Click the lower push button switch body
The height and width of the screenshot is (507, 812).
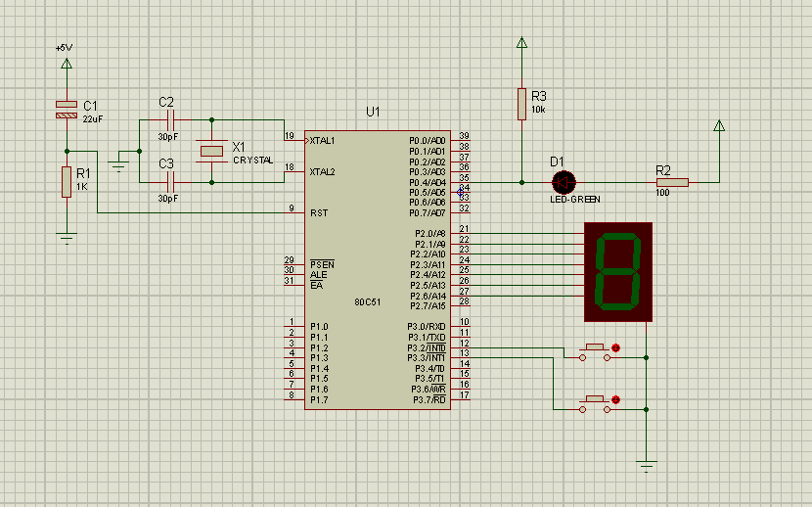coord(595,404)
